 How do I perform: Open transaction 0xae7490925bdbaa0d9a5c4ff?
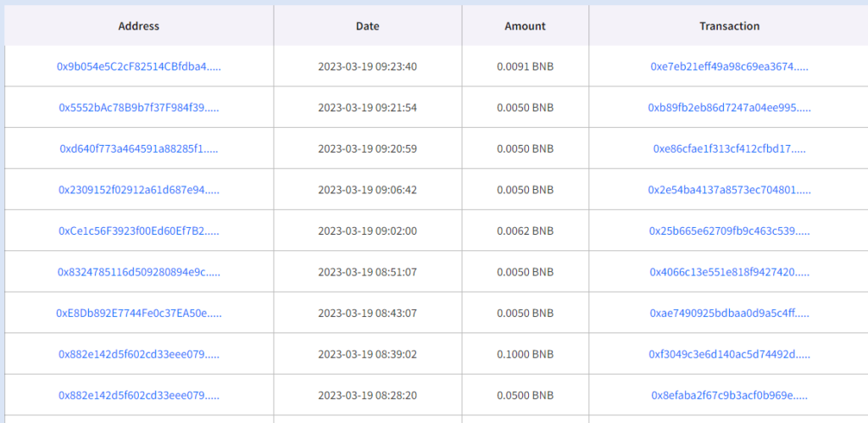[x=729, y=313]
